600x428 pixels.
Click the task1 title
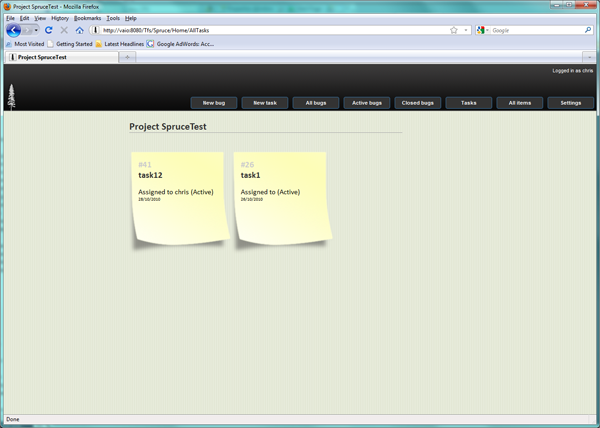(250, 175)
